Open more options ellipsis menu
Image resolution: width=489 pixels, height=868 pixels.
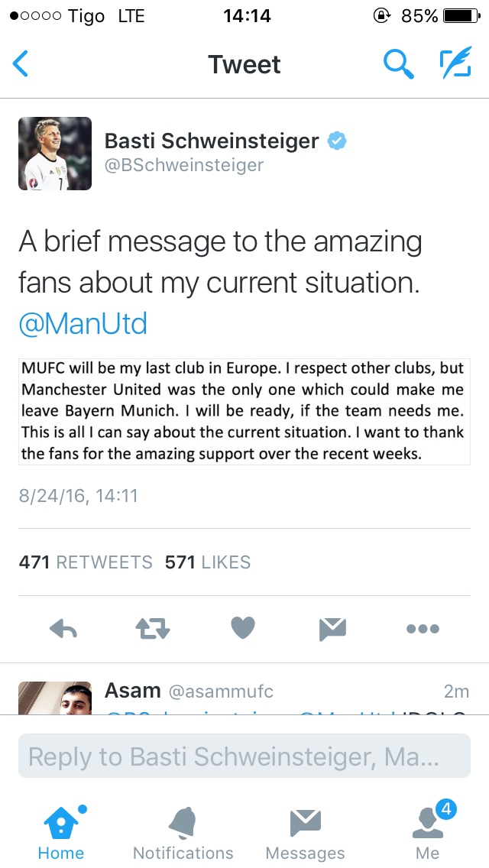(423, 629)
